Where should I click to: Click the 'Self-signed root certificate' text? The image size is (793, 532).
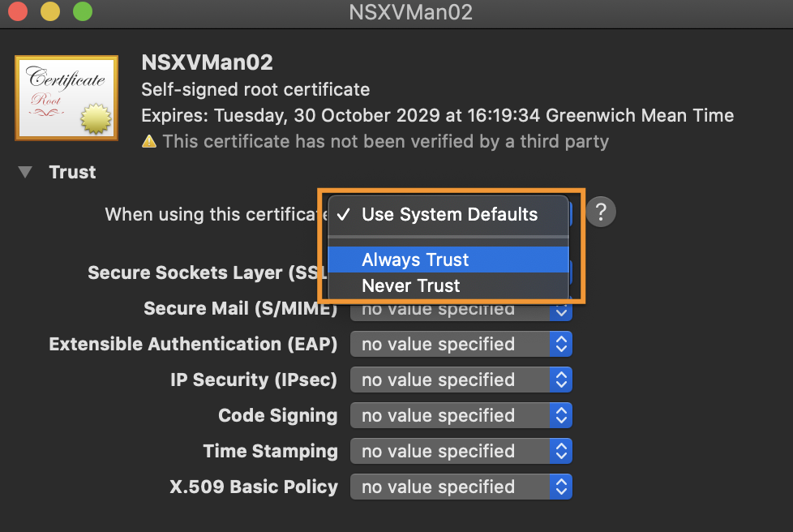tap(255, 89)
